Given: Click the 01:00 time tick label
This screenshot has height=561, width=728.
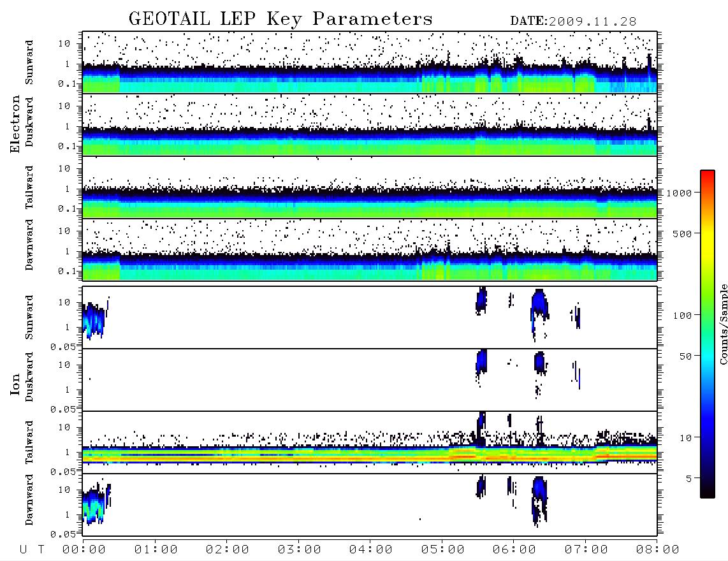Looking at the screenshot, I should tap(156, 550).
